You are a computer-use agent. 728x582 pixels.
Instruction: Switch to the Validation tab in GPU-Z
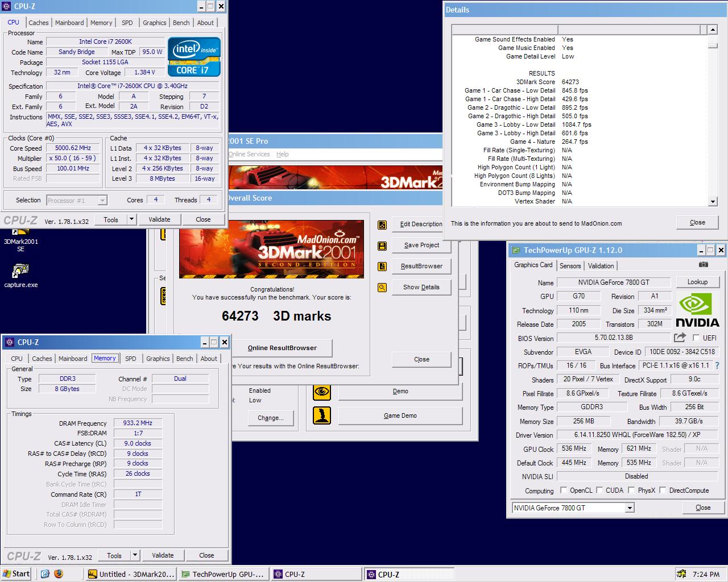tap(601, 266)
